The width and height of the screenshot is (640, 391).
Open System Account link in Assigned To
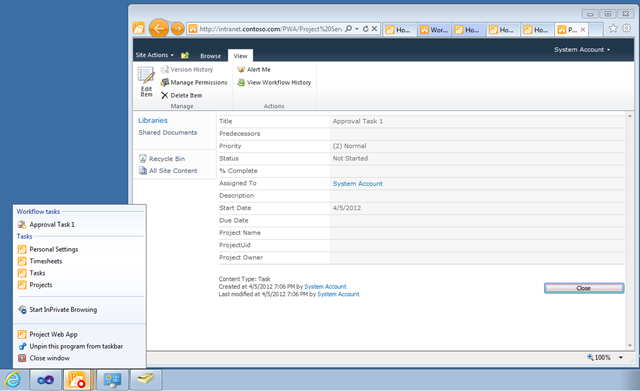pos(358,184)
